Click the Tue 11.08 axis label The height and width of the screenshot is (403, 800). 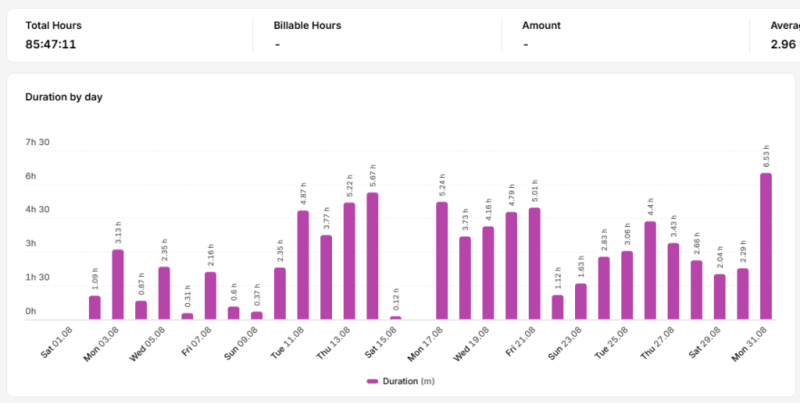click(287, 342)
